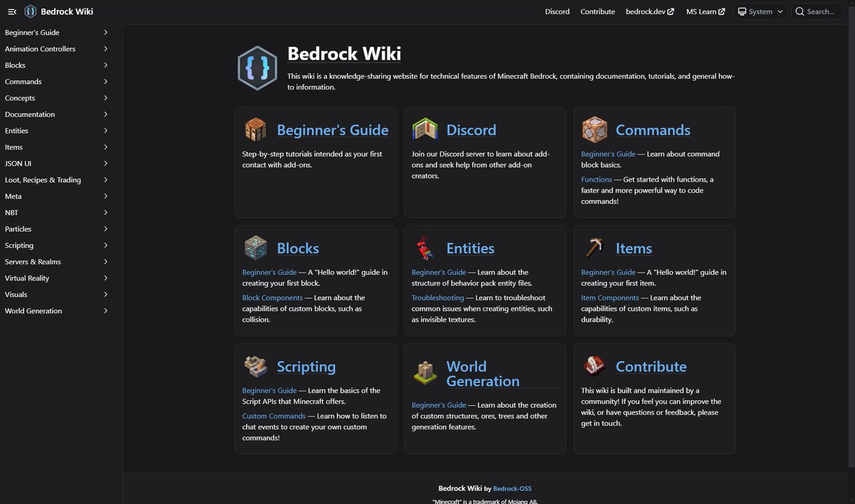Image resolution: width=855 pixels, height=504 pixels.
Task: Expand the World Generation sidebar chevron
Action: (x=105, y=310)
